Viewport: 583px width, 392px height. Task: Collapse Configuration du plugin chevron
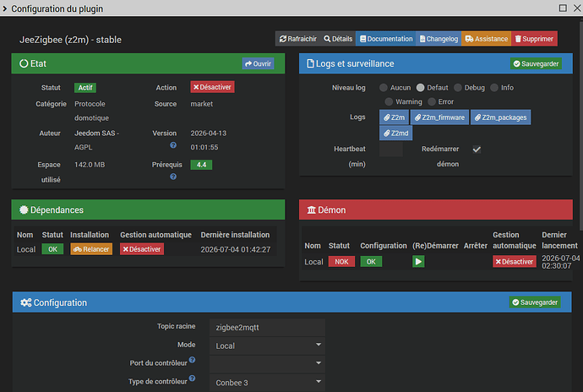pos(5,8)
